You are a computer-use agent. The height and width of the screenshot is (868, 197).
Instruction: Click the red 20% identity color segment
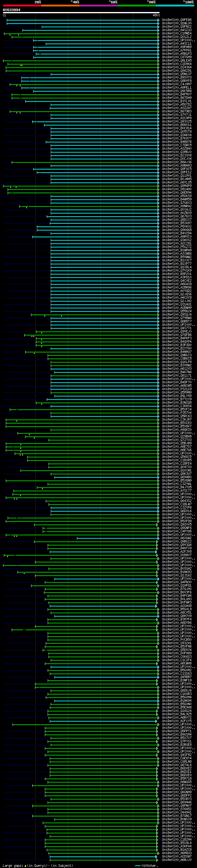(22, 6)
